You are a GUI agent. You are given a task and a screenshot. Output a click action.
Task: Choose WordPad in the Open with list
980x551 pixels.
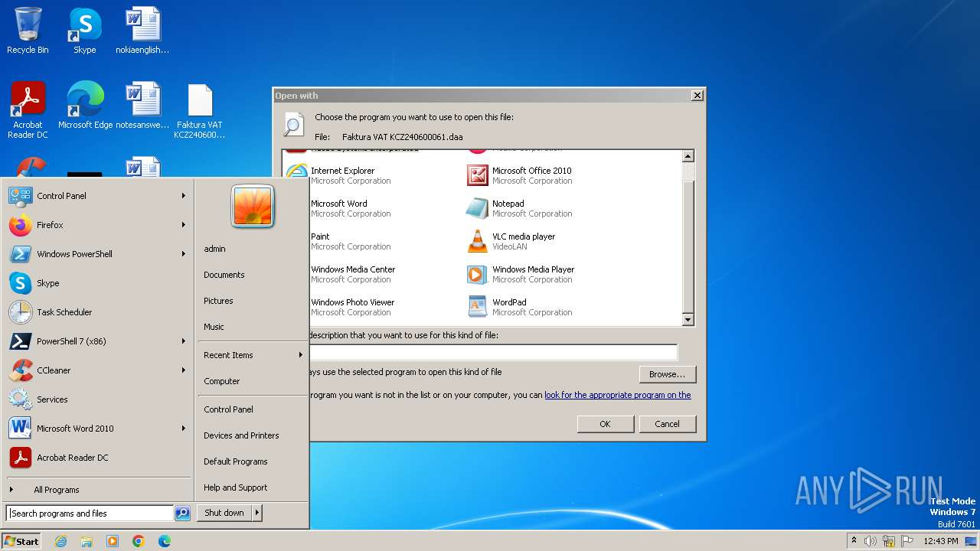pyautogui.click(x=520, y=307)
